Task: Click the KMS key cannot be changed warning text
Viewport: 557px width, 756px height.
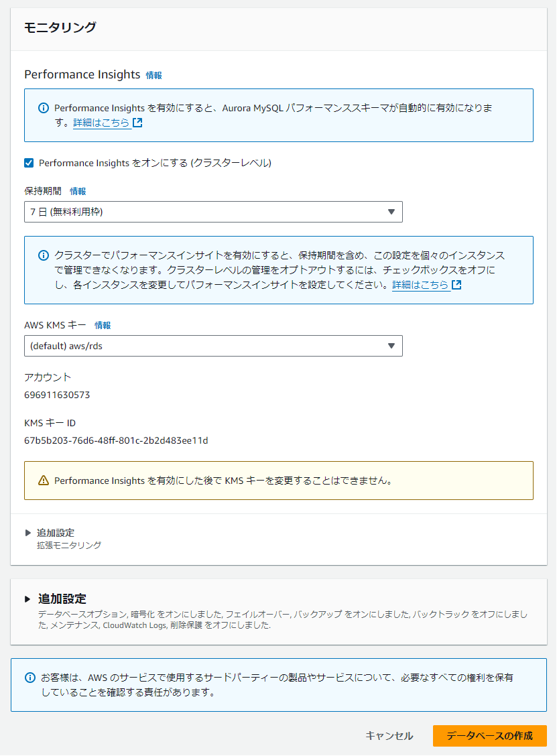Action: coord(223,481)
